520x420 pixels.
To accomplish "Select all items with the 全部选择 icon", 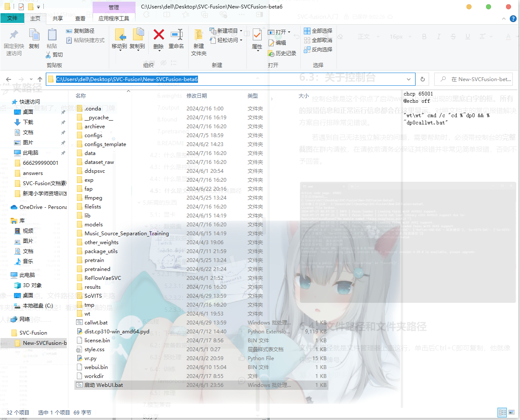I will (x=318, y=31).
